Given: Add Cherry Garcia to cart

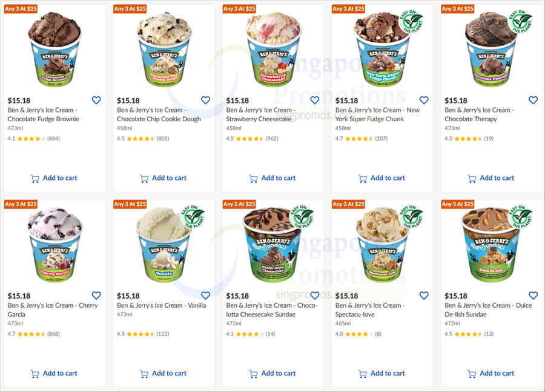Looking at the screenshot, I should point(54,374).
